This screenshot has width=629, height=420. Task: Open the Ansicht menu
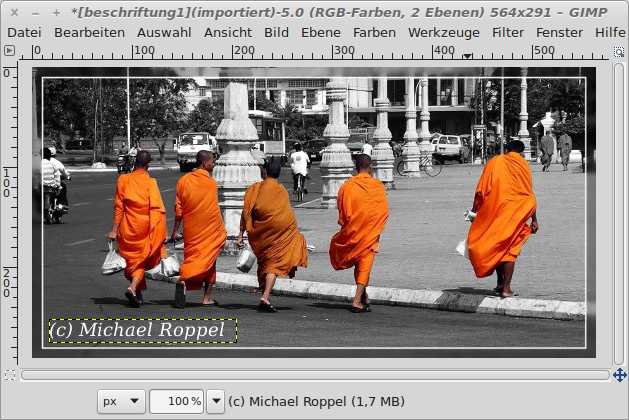pyautogui.click(x=227, y=32)
